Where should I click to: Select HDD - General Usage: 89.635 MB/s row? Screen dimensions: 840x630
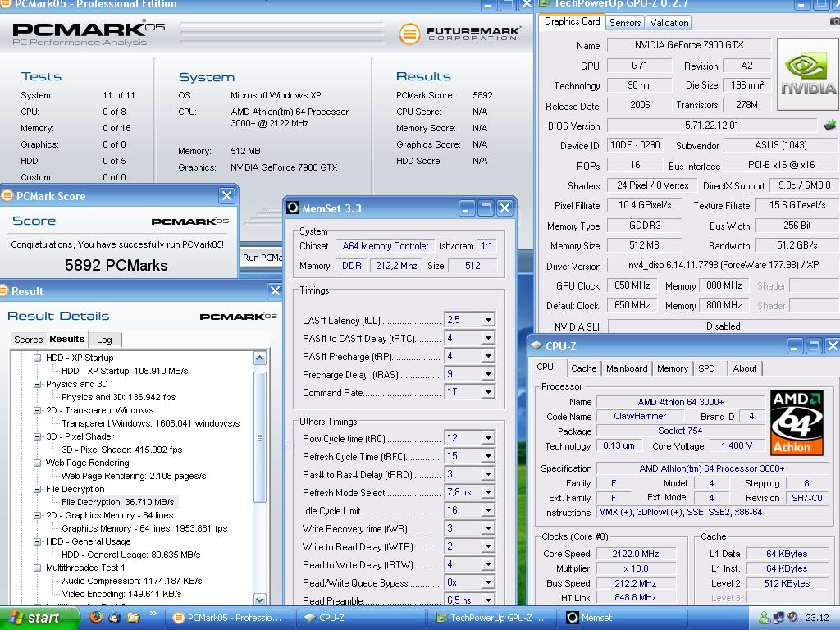point(130,555)
